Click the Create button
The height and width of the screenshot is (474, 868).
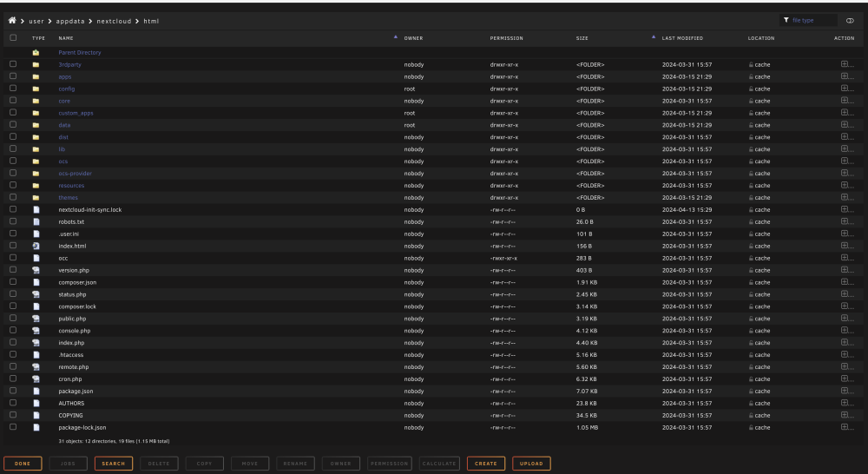(x=485, y=464)
